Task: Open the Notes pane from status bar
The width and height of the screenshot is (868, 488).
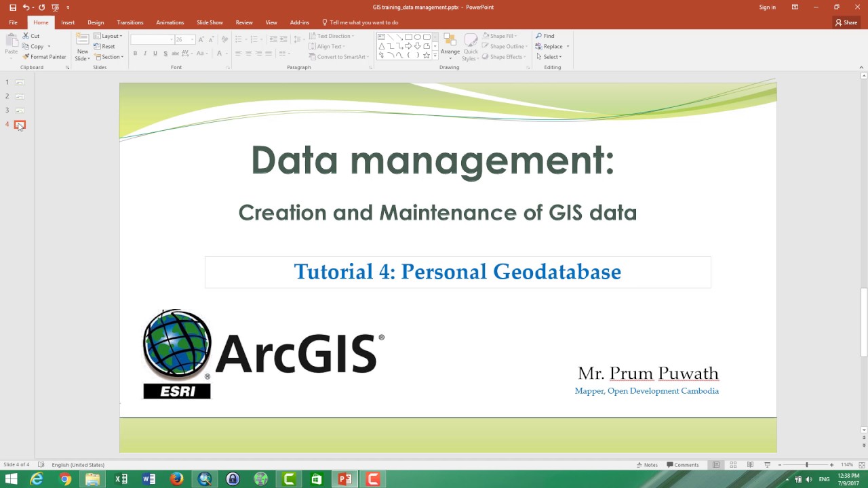Action: click(648, 465)
